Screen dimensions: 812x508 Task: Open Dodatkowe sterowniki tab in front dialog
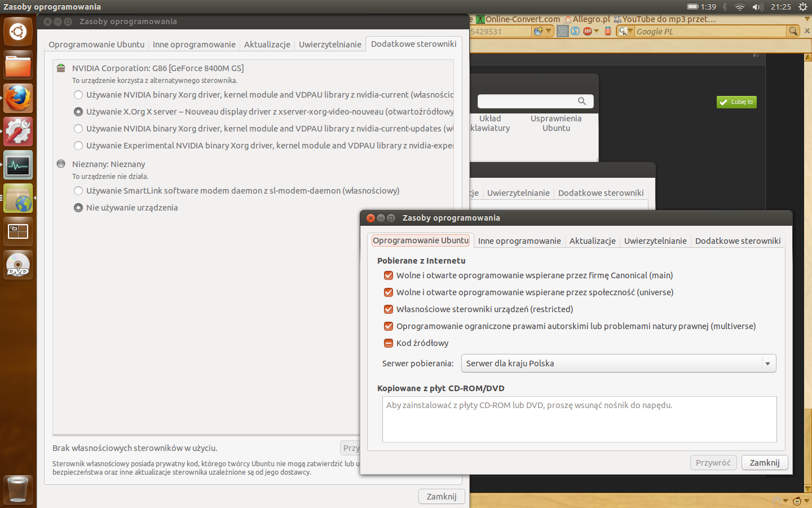pos(738,241)
